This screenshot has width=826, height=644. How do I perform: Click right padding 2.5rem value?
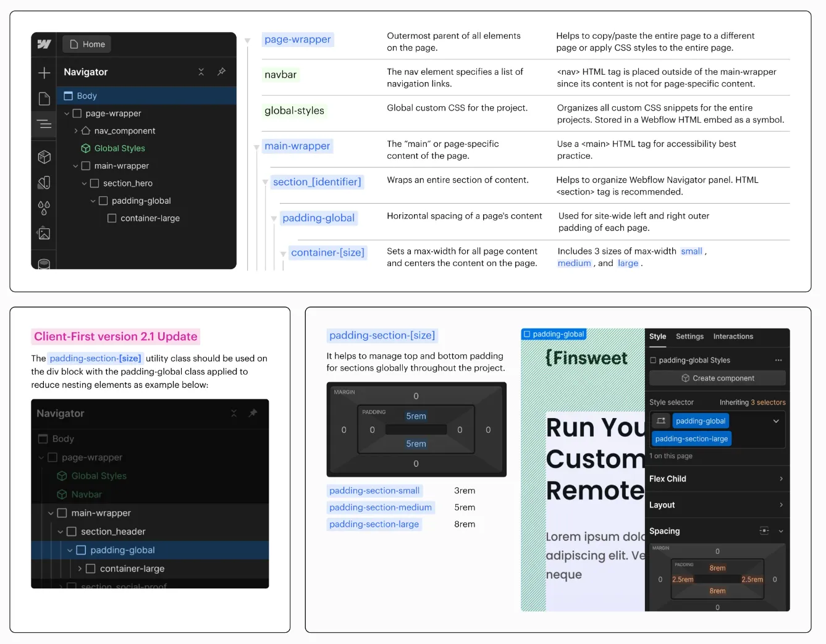point(752,580)
